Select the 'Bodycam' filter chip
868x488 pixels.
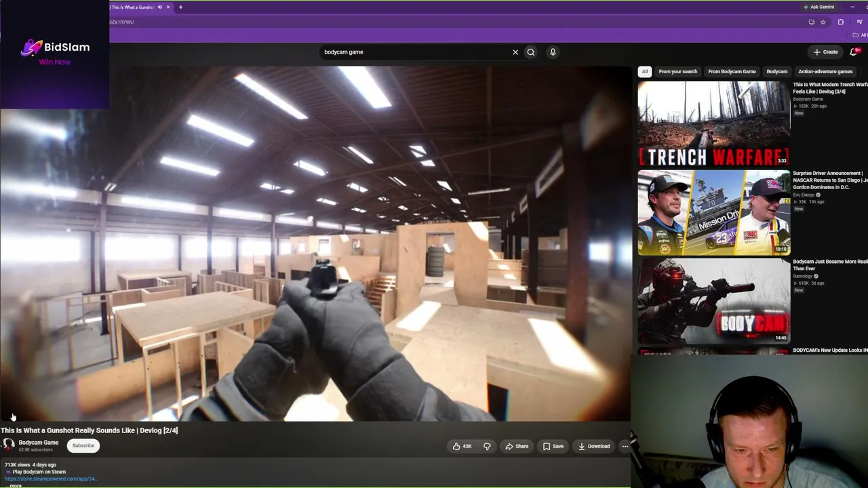(777, 71)
